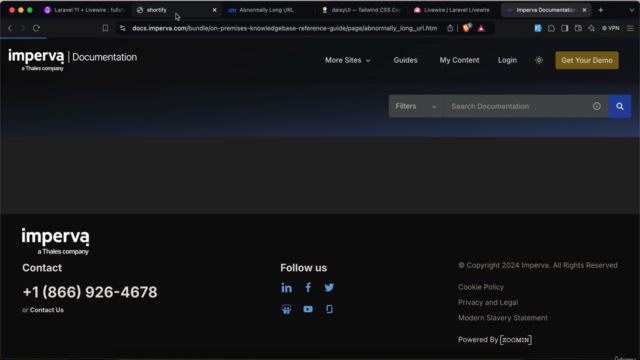This screenshot has width=640, height=360.
Task: Reload the page with the refresh icon
Action: pyautogui.click(x=36, y=28)
